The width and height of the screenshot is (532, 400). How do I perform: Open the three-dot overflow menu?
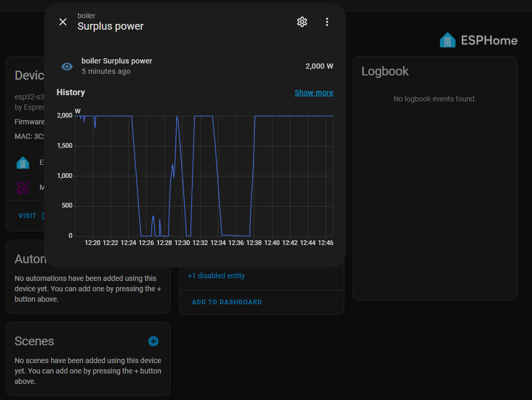pos(327,22)
